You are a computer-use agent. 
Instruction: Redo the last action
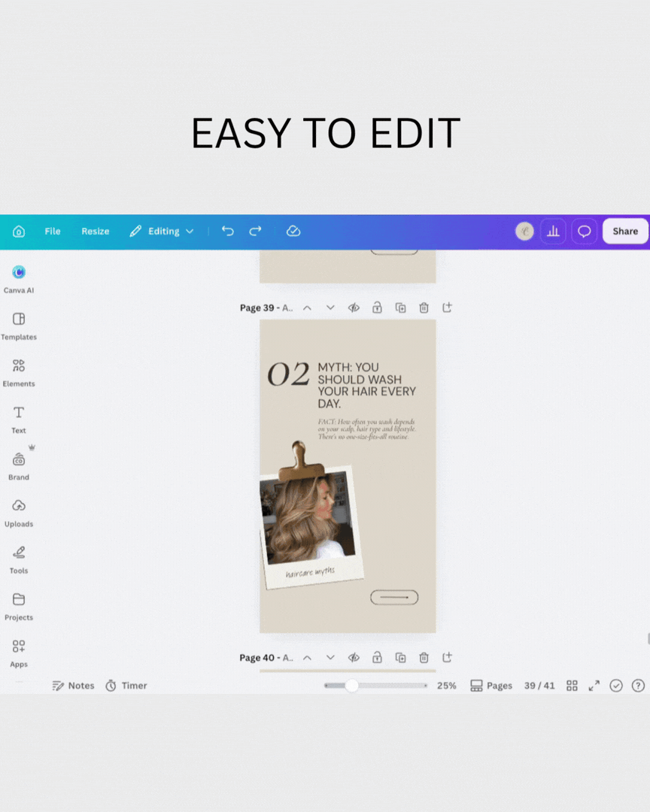(x=255, y=231)
